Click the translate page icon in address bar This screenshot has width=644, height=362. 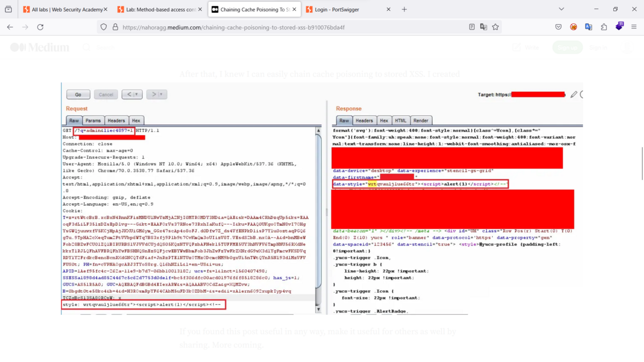click(484, 27)
